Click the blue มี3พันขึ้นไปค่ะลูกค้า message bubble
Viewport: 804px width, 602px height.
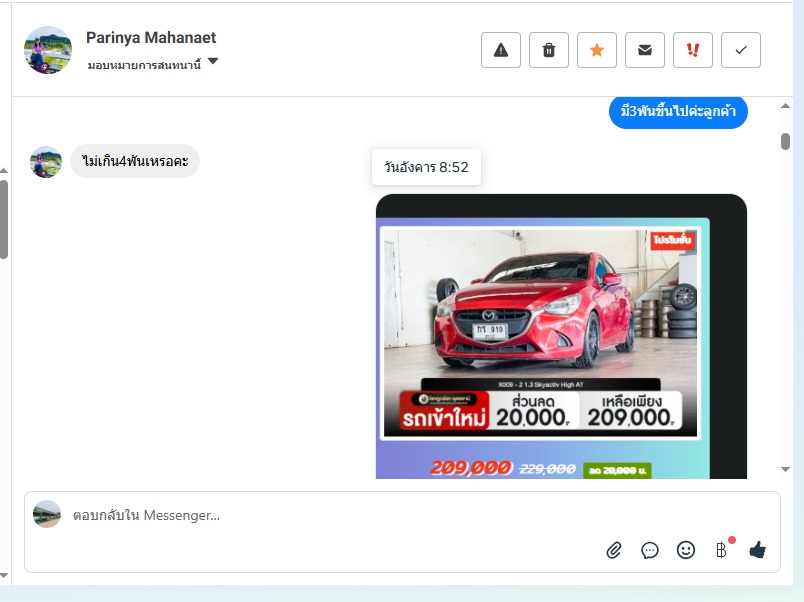tap(678, 111)
